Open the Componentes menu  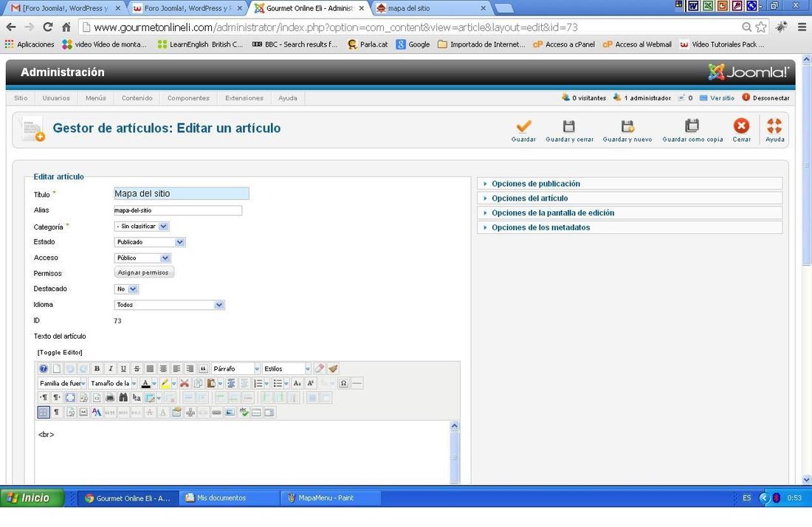click(188, 98)
